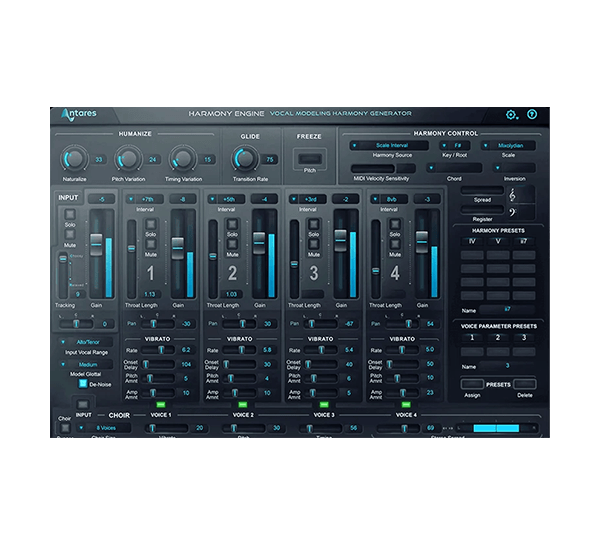Screen dimensions: 600x543
Task: Disable the De-Noise checkbox
Action: pos(83,383)
